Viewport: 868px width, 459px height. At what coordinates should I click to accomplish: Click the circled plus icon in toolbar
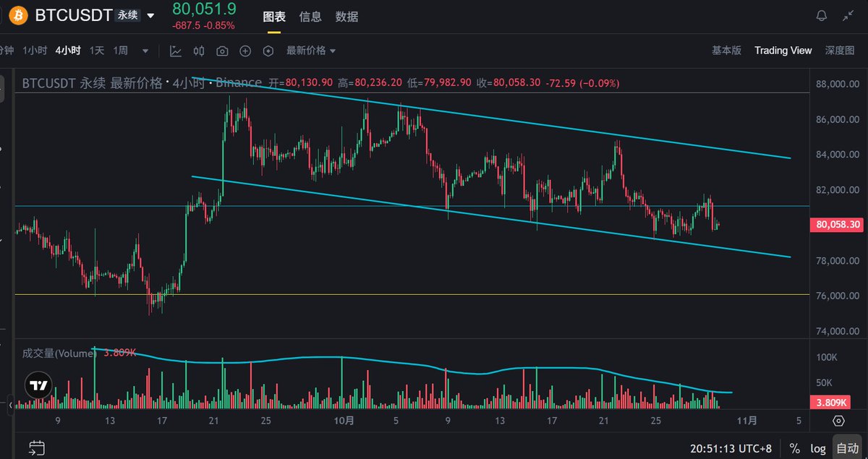pyautogui.click(x=245, y=51)
